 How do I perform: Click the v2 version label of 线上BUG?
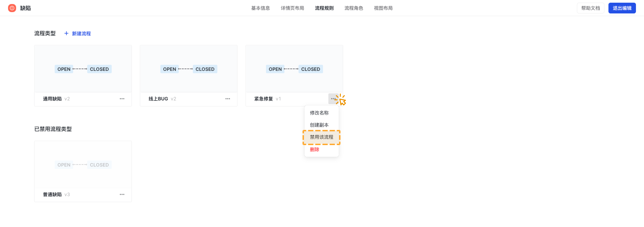tap(173, 99)
